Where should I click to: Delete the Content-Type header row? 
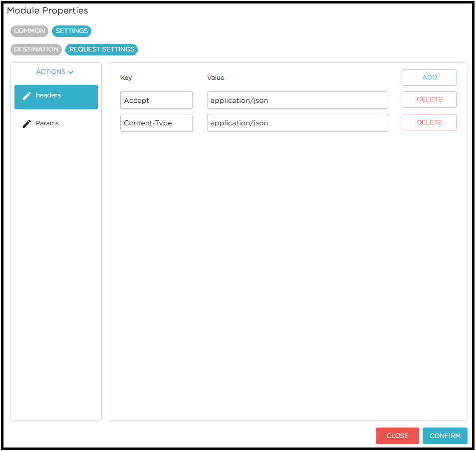pos(429,122)
